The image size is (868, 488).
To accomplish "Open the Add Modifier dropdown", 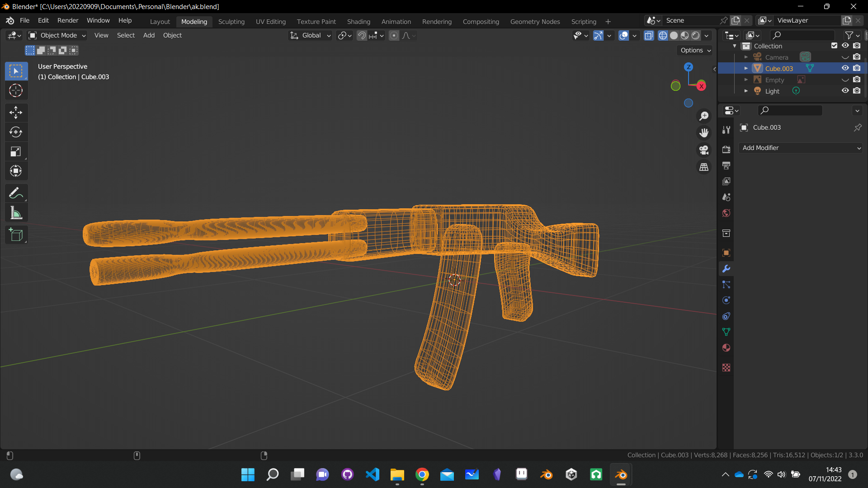I will [x=801, y=148].
